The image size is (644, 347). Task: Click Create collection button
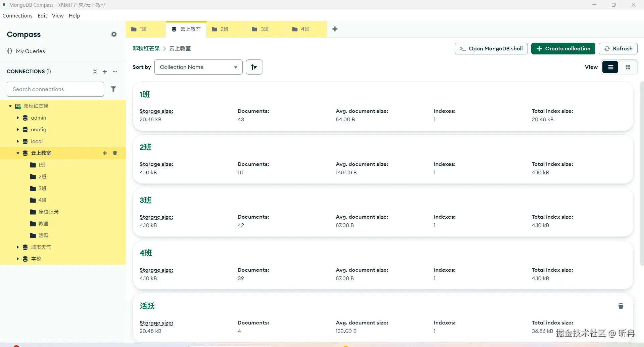tap(563, 49)
